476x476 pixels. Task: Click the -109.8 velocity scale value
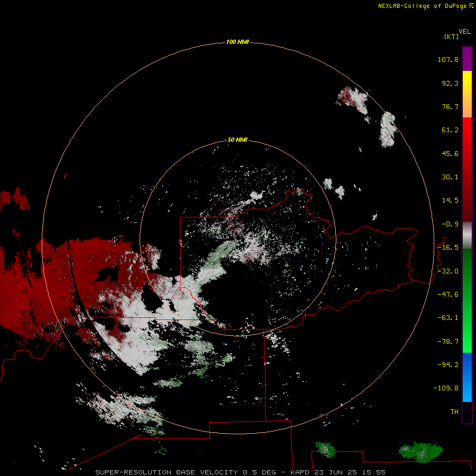tap(446, 388)
